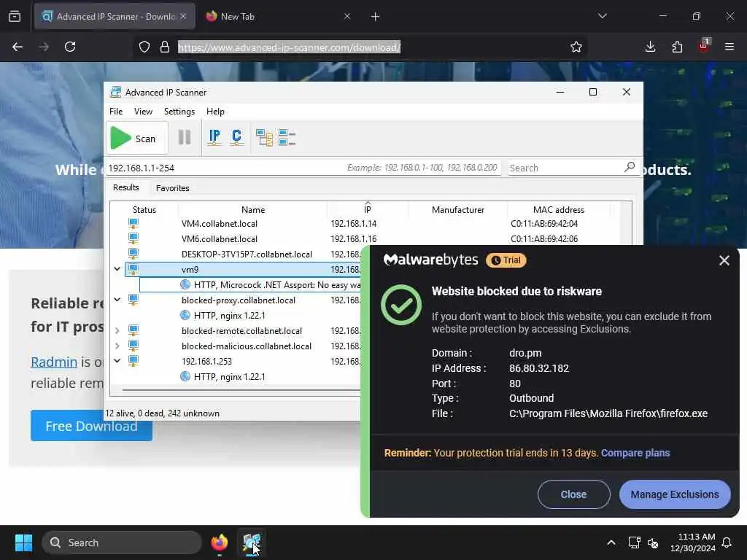Click the Collapse all list icon

point(287,138)
